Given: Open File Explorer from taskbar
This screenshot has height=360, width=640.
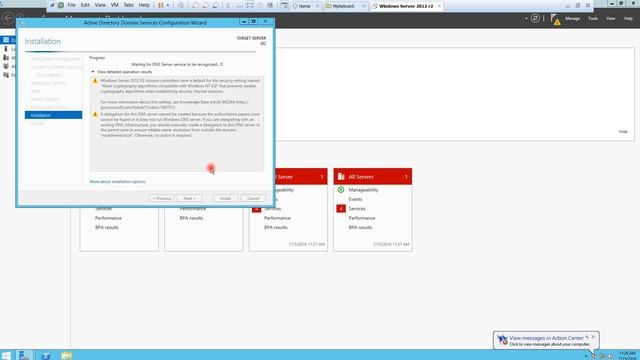Looking at the screenshot, I should coord(67,355).
